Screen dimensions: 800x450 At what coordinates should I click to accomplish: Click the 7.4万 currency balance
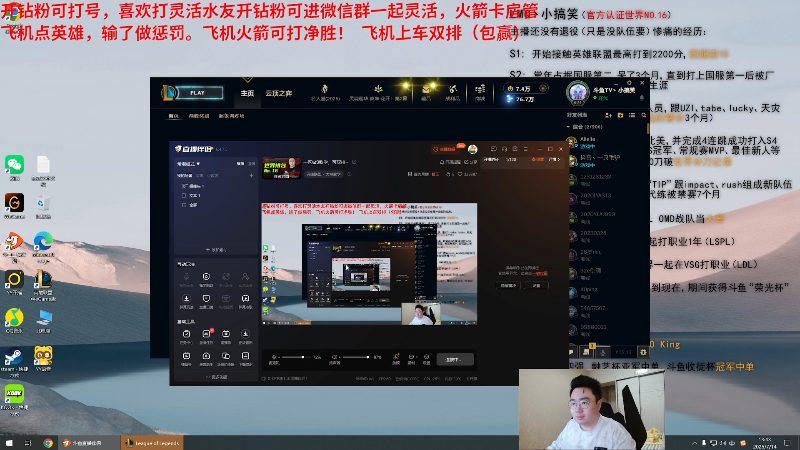523,89
